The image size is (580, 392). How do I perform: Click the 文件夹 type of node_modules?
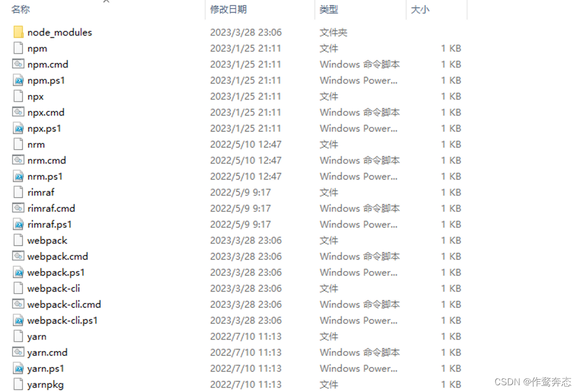tap(333, 33)
